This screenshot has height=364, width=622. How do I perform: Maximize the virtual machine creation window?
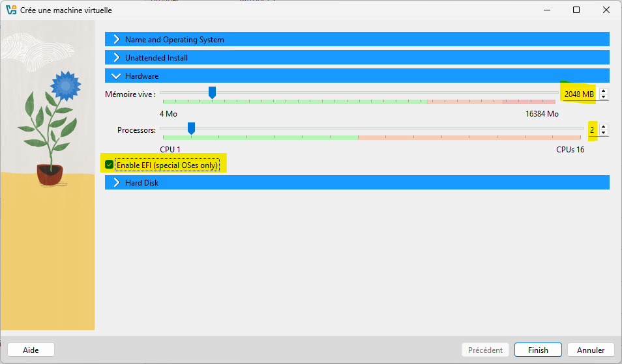(576, 10)
